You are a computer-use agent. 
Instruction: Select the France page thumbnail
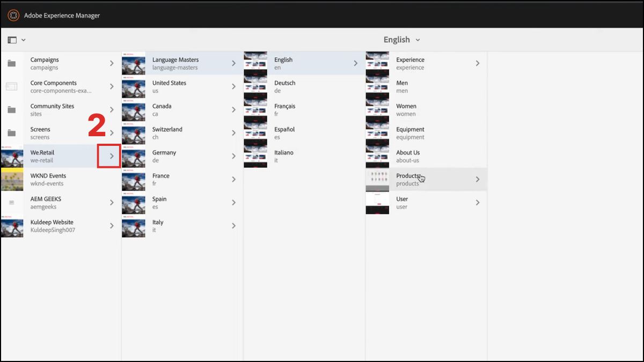pos(134,180)
